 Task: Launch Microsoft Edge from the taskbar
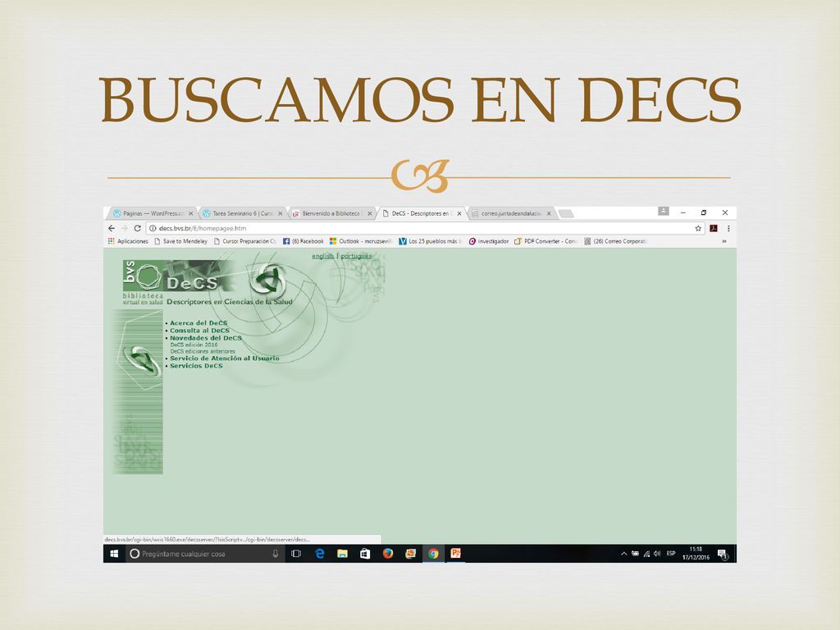click(x=320, y=554)
